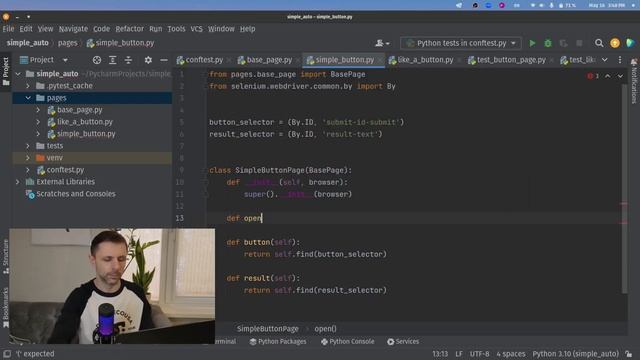Click SimpleButtonPage editor breadcrumb
Image resolution: width=640 pixels, height=360 pixels.
(268, 329)
